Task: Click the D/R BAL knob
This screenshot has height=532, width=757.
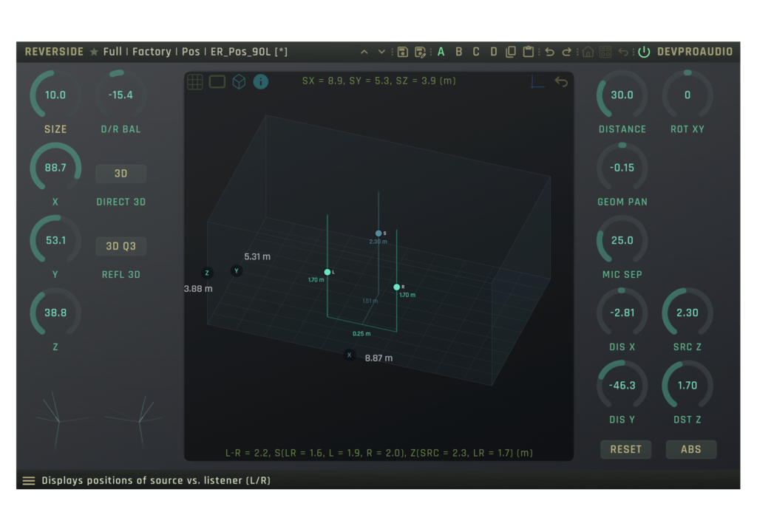Action: pos(120,95)
